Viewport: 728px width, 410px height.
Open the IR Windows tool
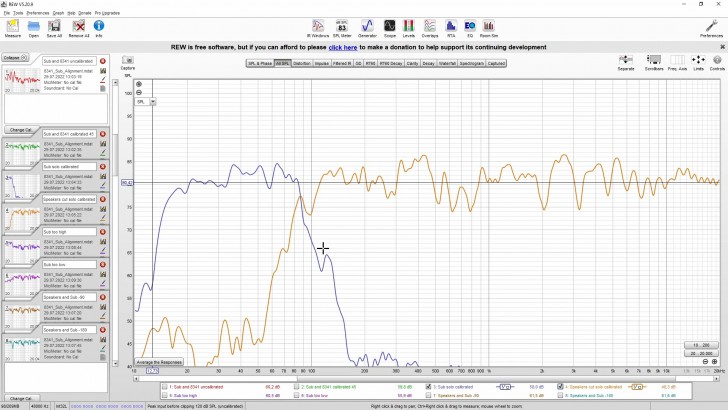pyautogui.click(x=318, y=29)
